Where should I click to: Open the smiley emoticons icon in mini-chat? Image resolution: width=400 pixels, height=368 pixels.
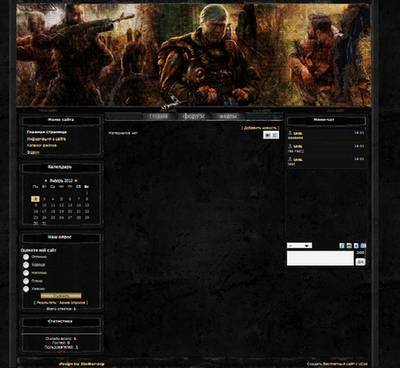[349, 246]
